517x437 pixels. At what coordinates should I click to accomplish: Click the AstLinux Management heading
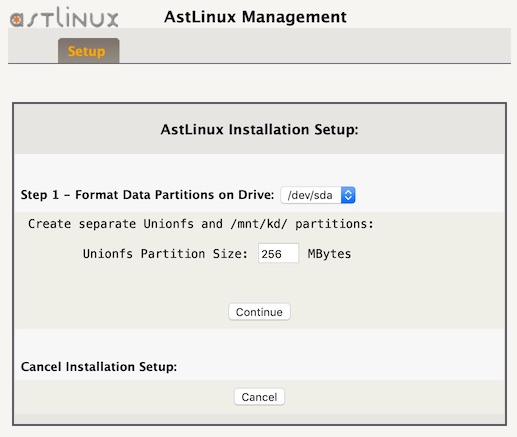tap(255, 17)
